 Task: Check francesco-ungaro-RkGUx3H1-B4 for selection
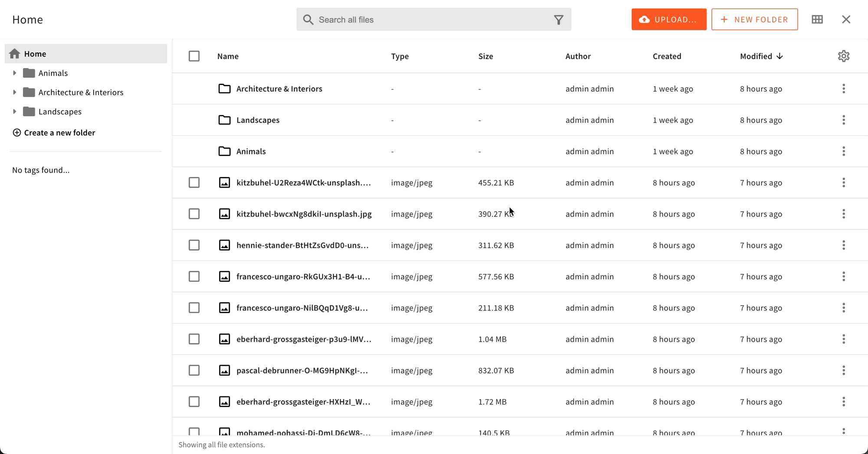click(x=194, y=276)
